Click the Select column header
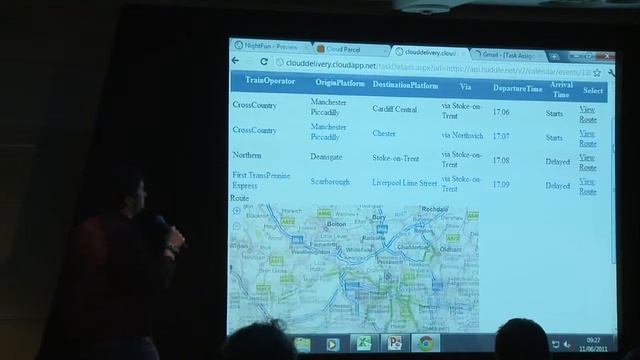This screenshot has height=360, width=640. coord(593,91)
